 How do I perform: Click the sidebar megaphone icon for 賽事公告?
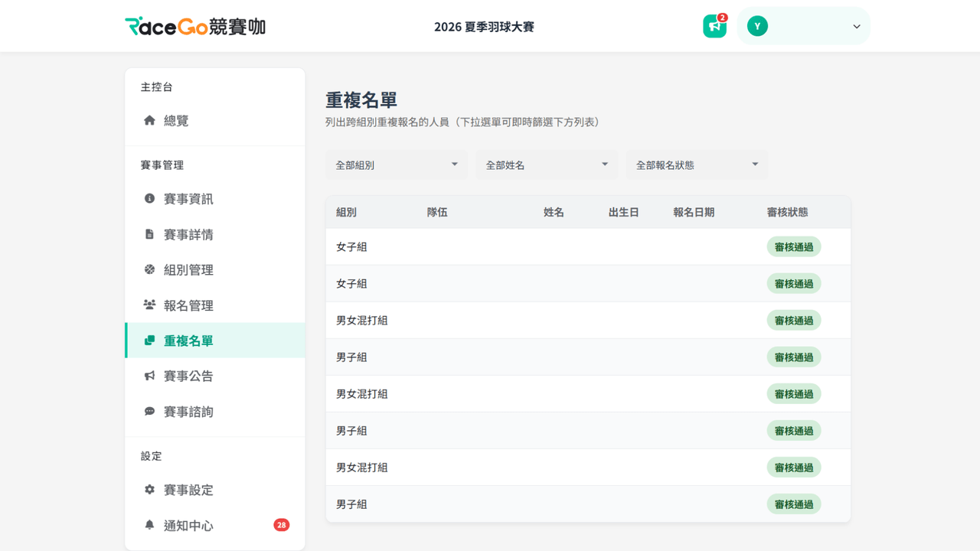coord(149,376)
